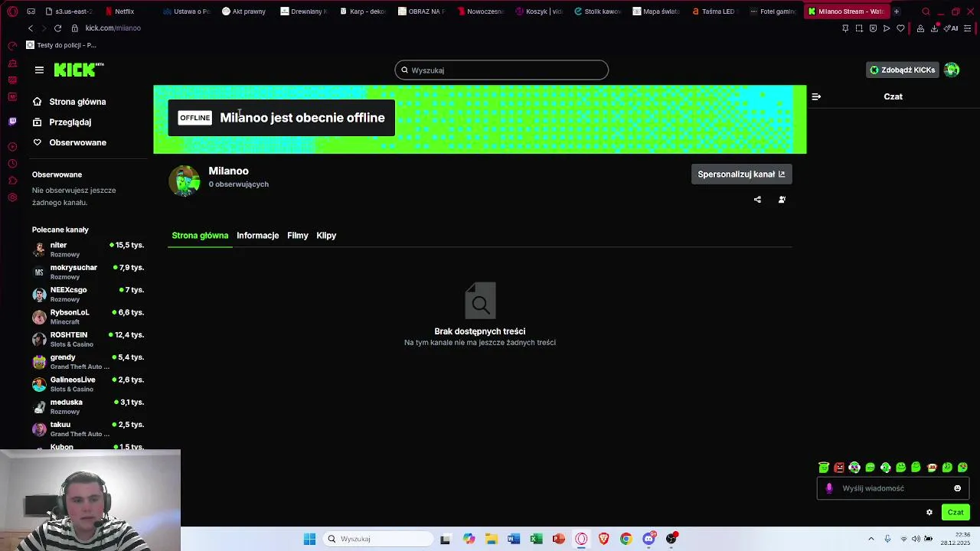Open Obserwowane in sidebar

coord(70,142)
